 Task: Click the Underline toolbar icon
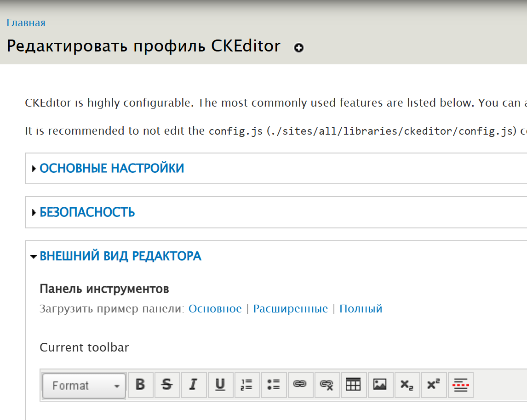click(x=220, y=385)
